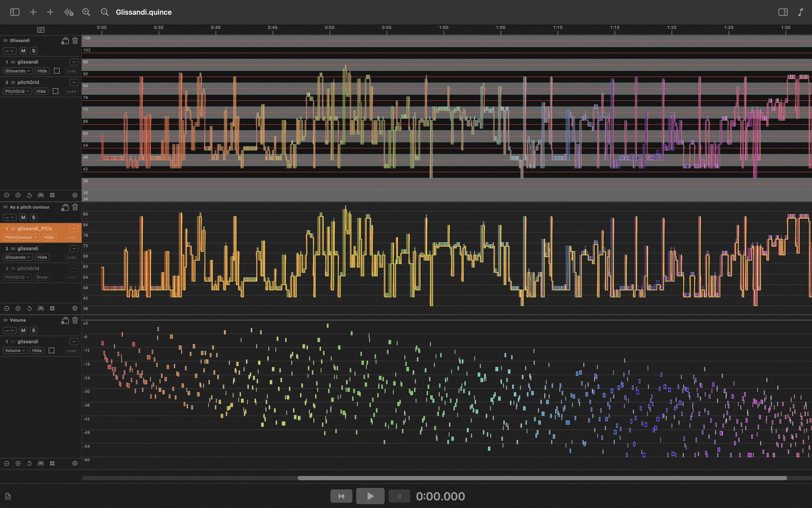The image size is (812, 508).
Task: Mute the As a pitch contour group
Action: tap(23, 217)
